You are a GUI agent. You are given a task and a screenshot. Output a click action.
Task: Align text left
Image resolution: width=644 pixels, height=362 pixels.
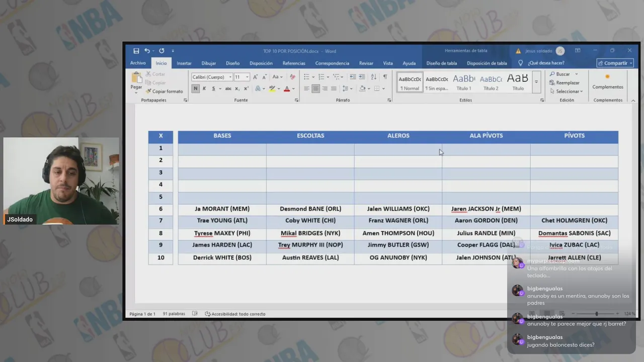pos(306,88)
